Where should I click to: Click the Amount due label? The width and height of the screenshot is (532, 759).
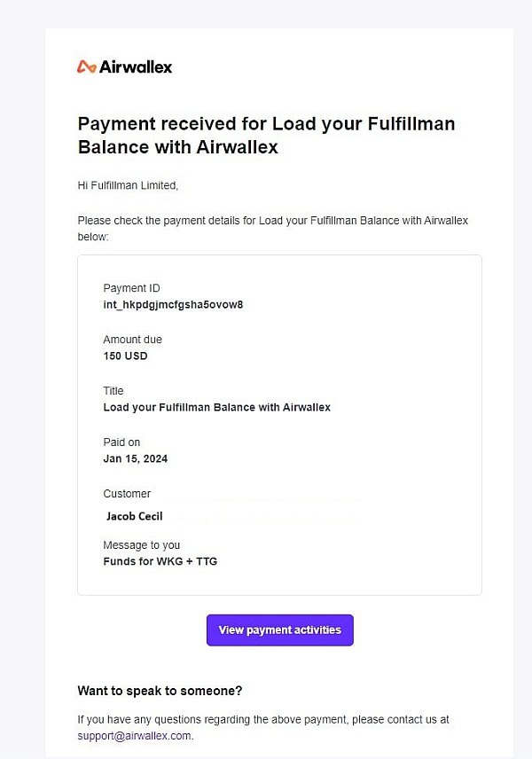pos(132,340)
